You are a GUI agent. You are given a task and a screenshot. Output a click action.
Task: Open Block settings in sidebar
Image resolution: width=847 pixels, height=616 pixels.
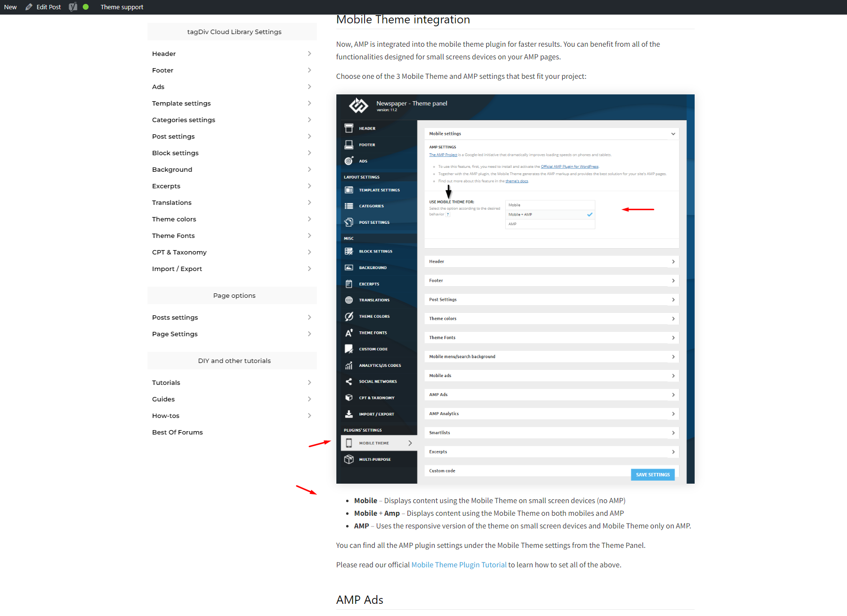click(175, 153)
